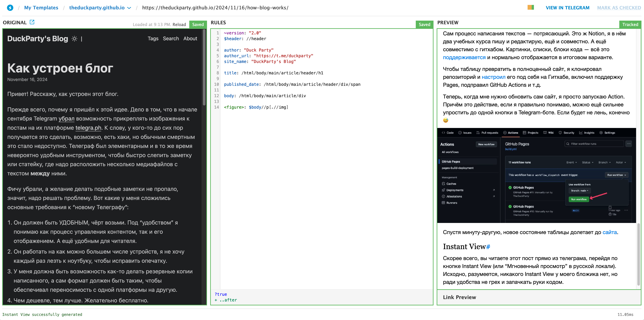644x320 pixels.
Task: Click the DuckParty's Blog title
Action: coord(38,39)
